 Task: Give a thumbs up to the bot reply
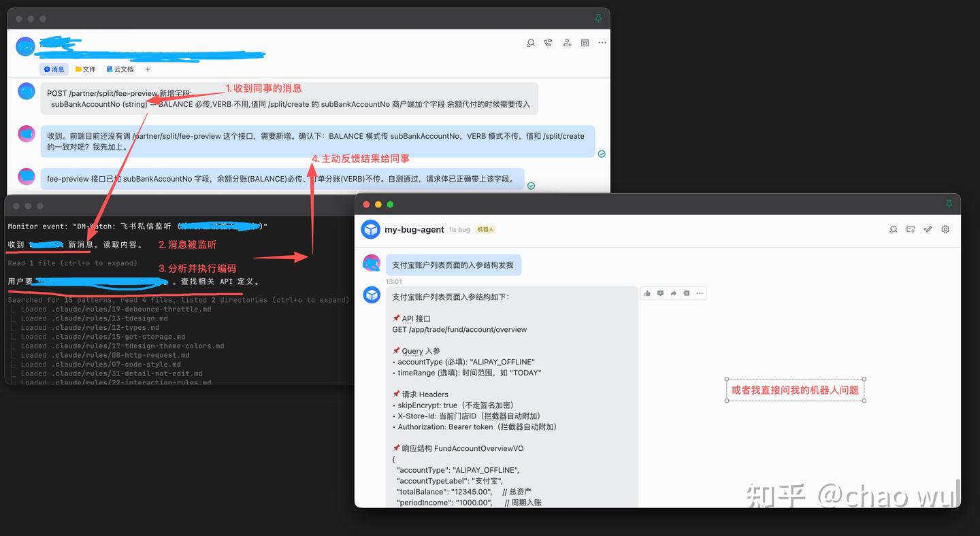(x=647, y=293)
